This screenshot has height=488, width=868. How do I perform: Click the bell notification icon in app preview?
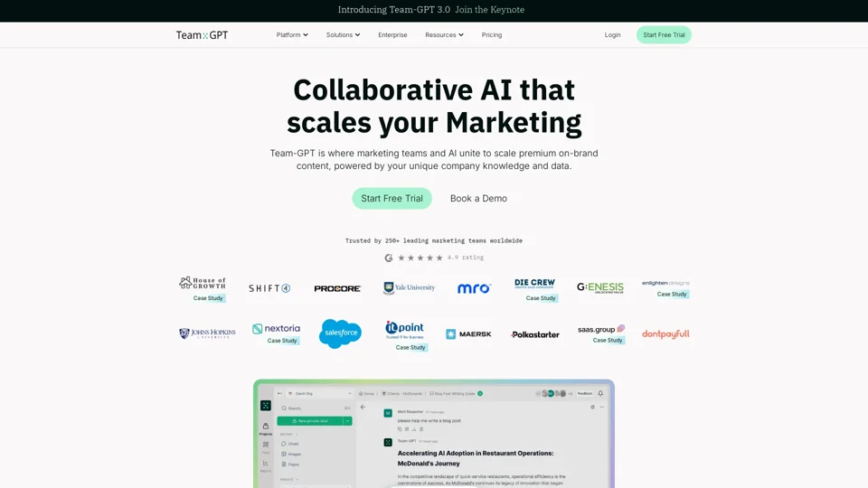tap(600, 394)
